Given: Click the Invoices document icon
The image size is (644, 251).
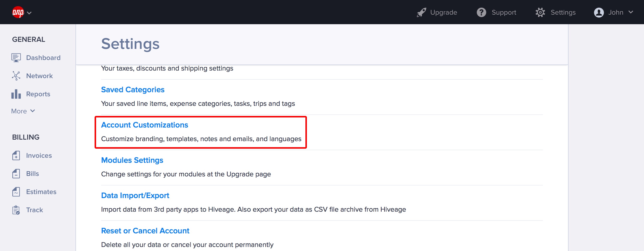Looking at the screenshot, I should tap(16, 155).
